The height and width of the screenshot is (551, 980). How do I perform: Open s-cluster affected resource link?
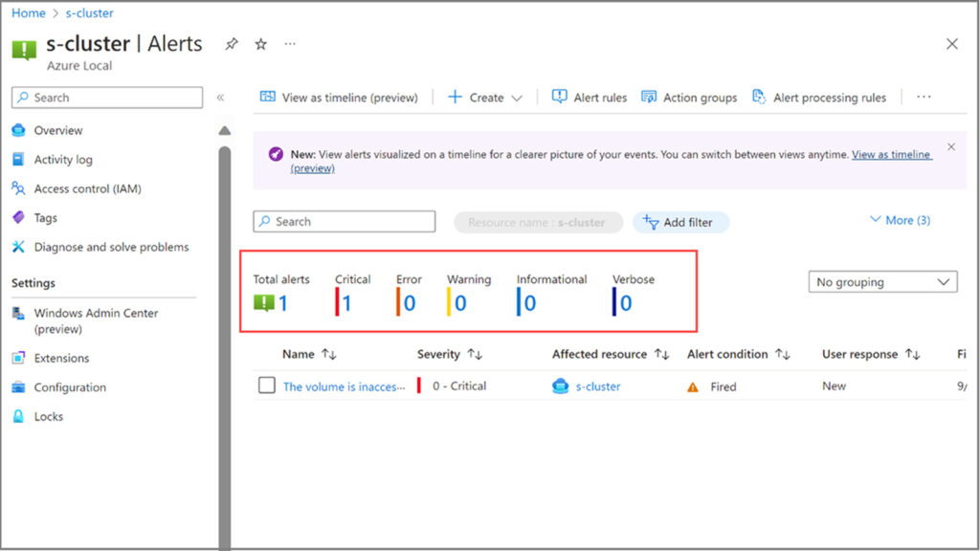597,386
